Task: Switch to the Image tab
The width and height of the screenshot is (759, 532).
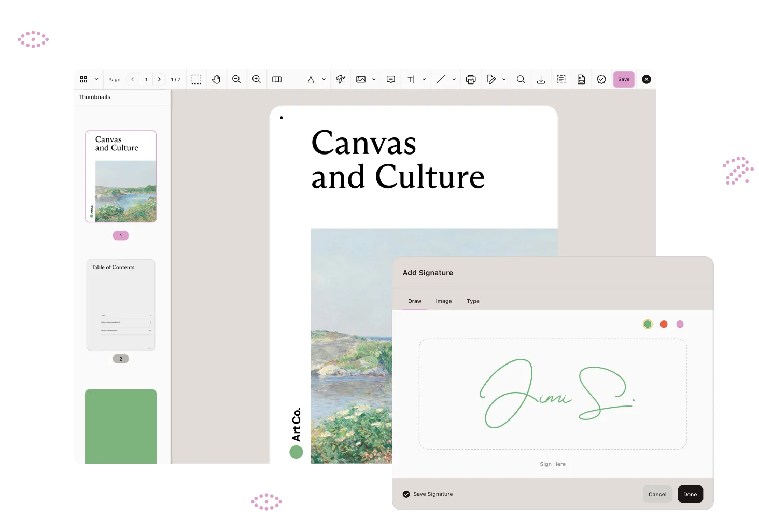Action: coord(443,301)
